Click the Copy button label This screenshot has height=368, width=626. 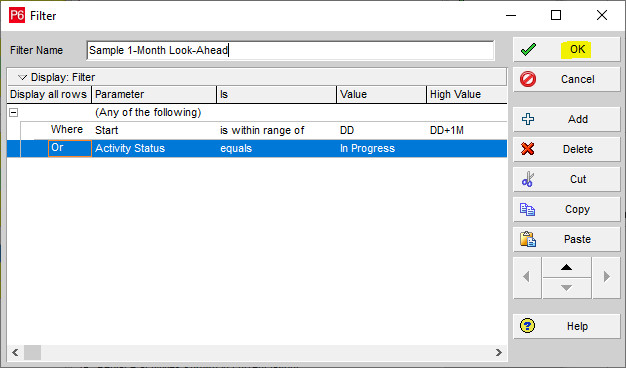click(577, 210)
